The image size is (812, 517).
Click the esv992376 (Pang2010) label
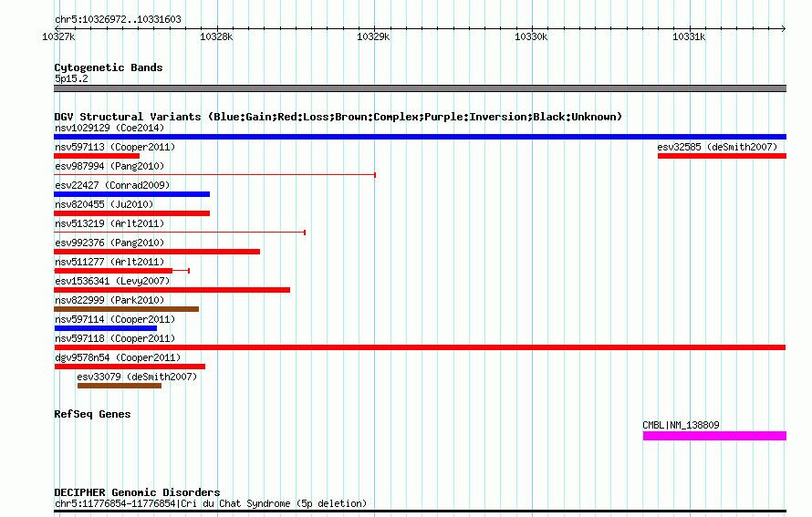109,243
